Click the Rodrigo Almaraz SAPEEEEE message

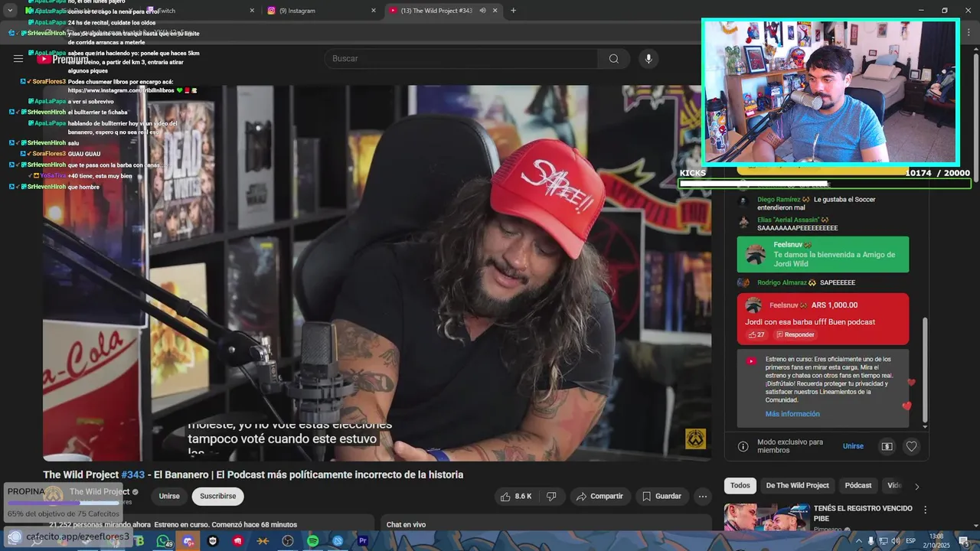tap(823, 282)
